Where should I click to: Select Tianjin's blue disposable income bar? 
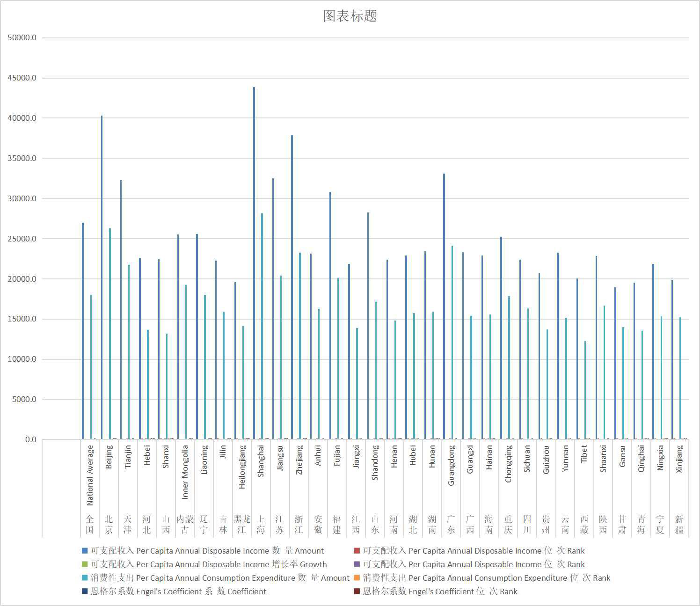[121, 310]
